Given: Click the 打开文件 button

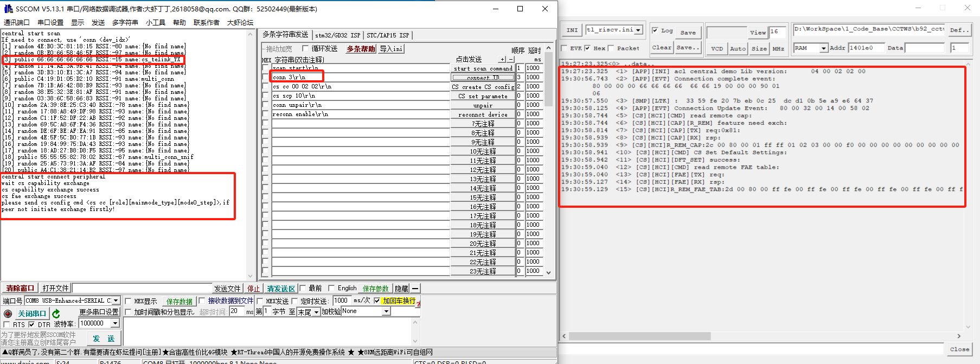Looking at the screenshot, I should point(55,288).
